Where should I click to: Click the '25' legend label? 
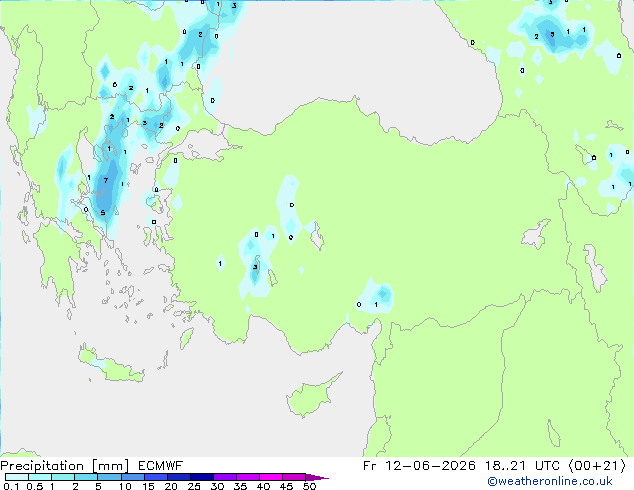coord(194,486)
